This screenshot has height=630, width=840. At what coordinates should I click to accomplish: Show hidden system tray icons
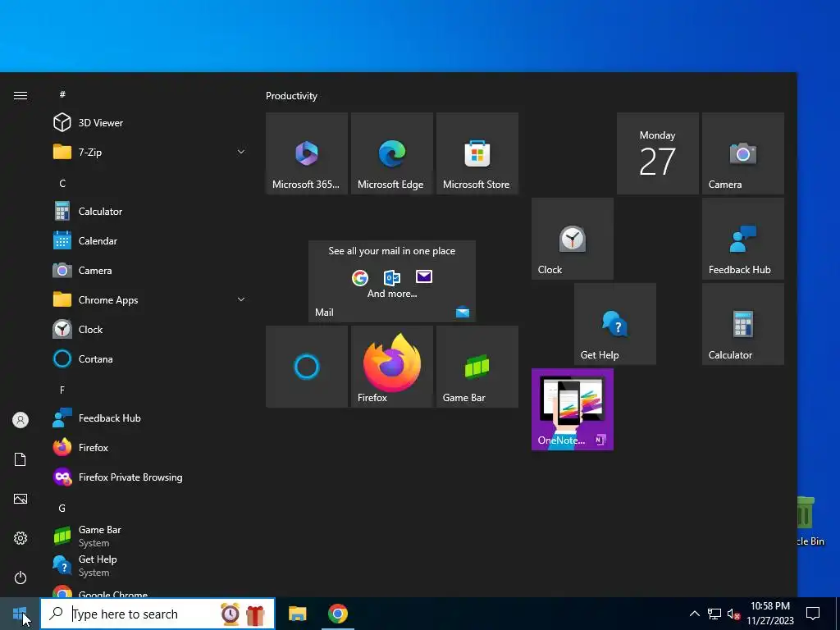694,614
